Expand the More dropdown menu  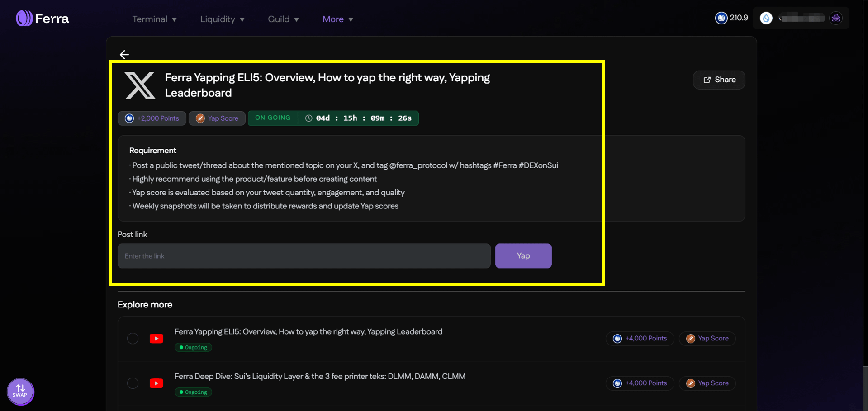[338, 19]
